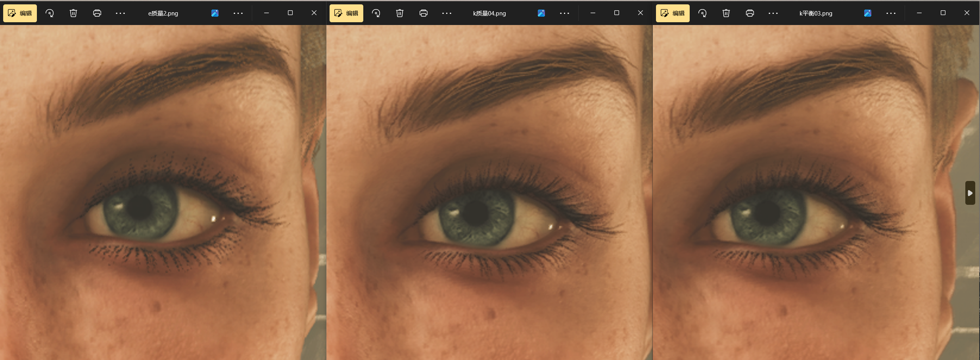Image resolution: width=980 pixels, height=360 pixels.
Task: Click trash icon for k质量04.png
Action: click(400, 13)
